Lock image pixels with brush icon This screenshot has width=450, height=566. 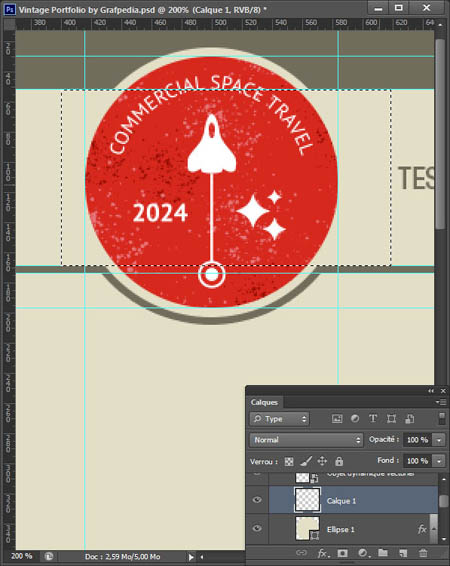click(306, 461)
